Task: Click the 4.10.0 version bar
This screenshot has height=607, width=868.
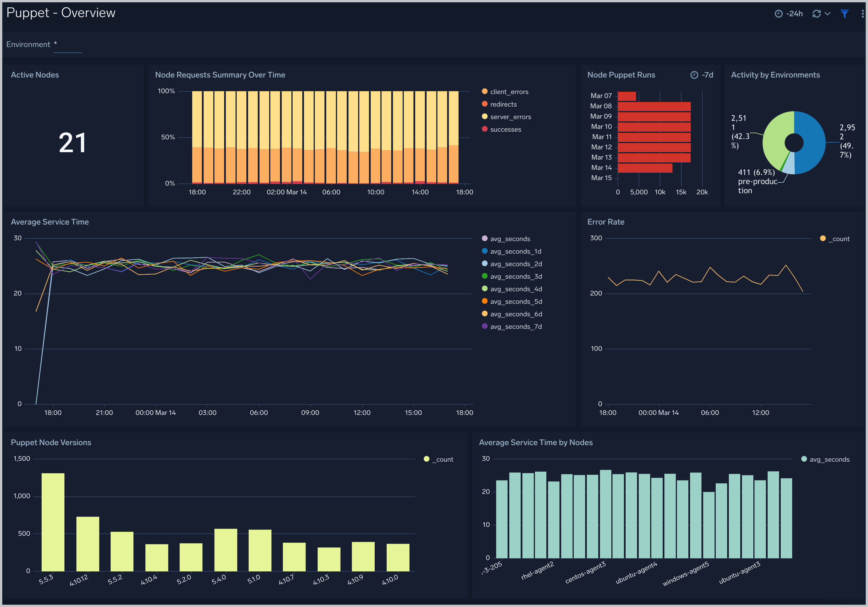Action: [x=398, y=557]
